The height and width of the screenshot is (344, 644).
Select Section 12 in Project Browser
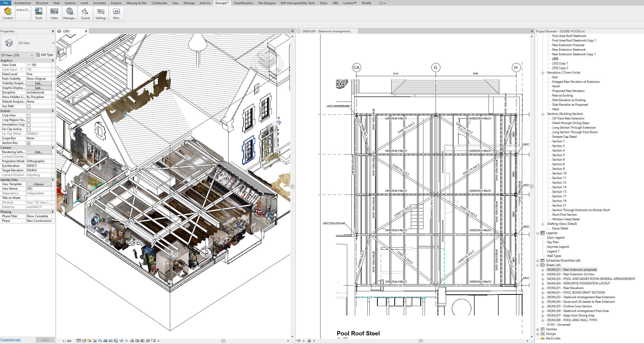coord(559,183)
